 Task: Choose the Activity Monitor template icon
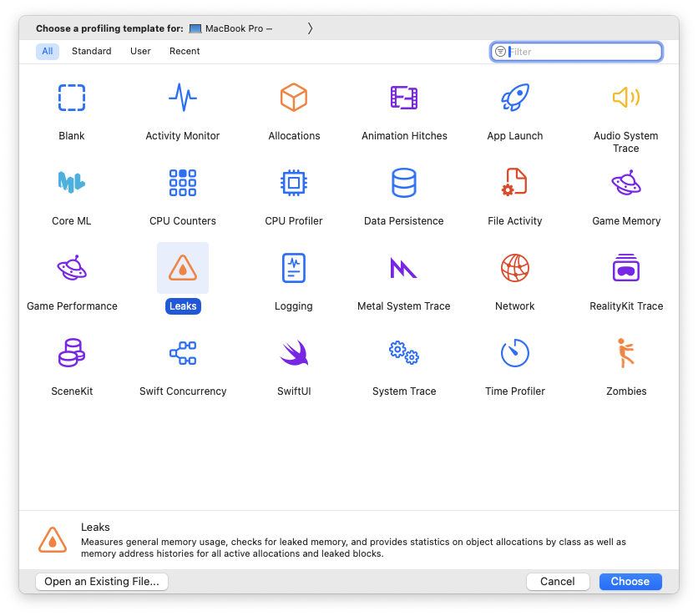click(x=183, y=98)
